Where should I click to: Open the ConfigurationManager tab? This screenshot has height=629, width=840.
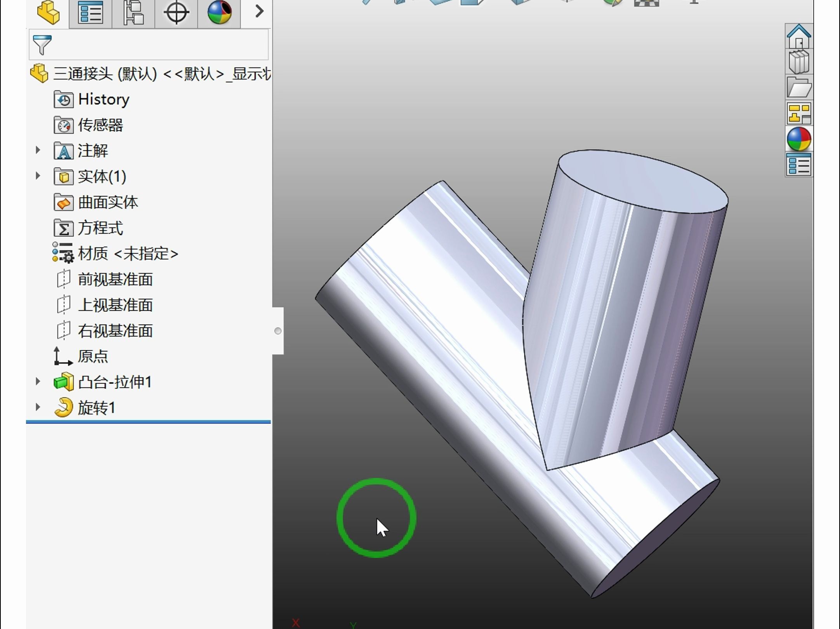click(133, 12)
